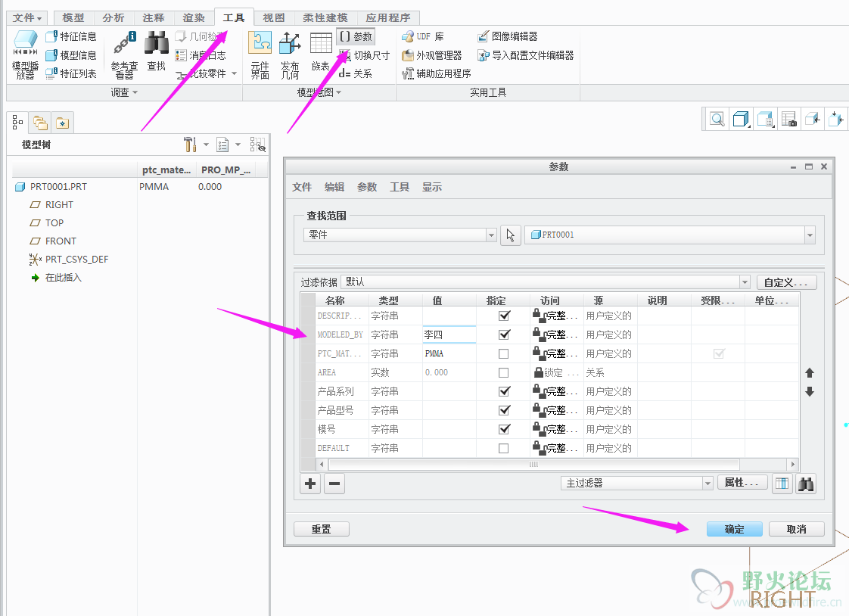Open Reference Viewer (参考查看器)
Viewport: 849px width, 616px height.
click(124, 54)
